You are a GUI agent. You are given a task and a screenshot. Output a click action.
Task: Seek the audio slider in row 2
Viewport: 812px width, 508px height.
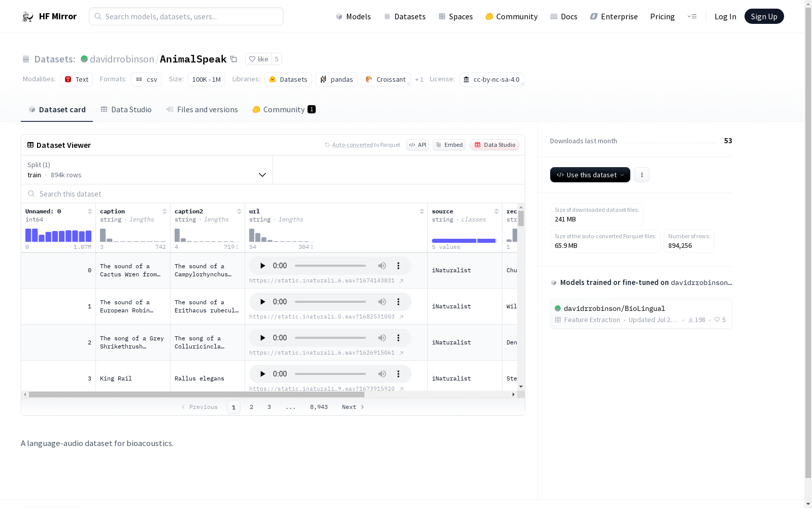[330, 338]
